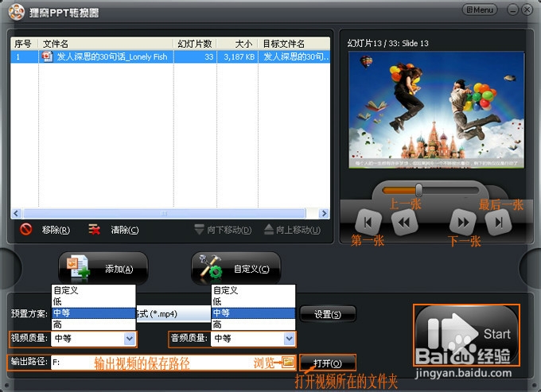This screenshot has width=541, height=392.
Task: Click Move Up (向上移动) arrow icon
Action: click(269, 229)
